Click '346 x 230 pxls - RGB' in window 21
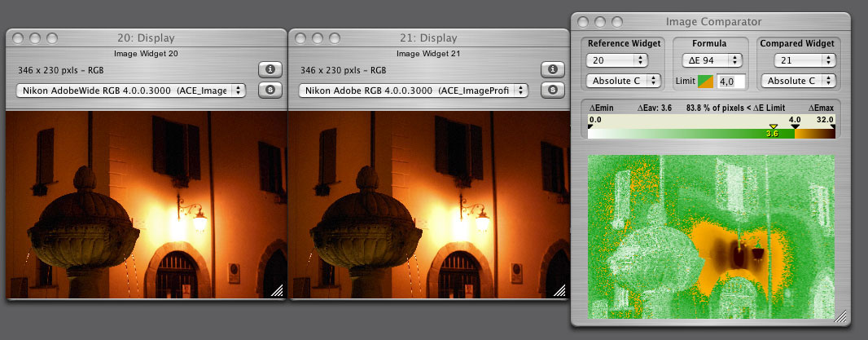 344,70
